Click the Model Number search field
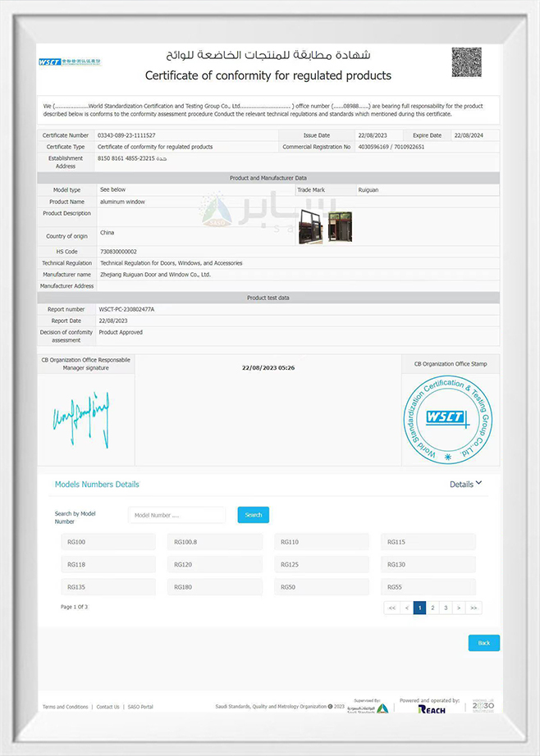Image resolution: width=540 pixels, height=756 pixels. pos(176,515)
